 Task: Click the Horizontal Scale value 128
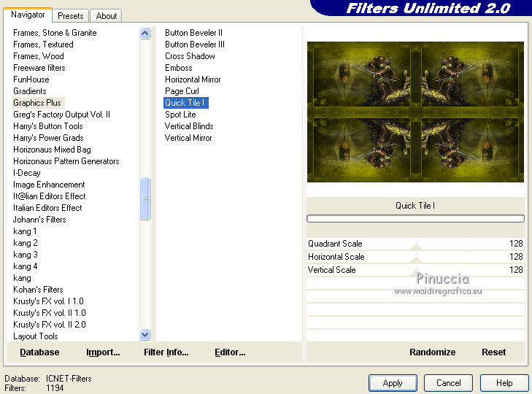tap(516, 257)
